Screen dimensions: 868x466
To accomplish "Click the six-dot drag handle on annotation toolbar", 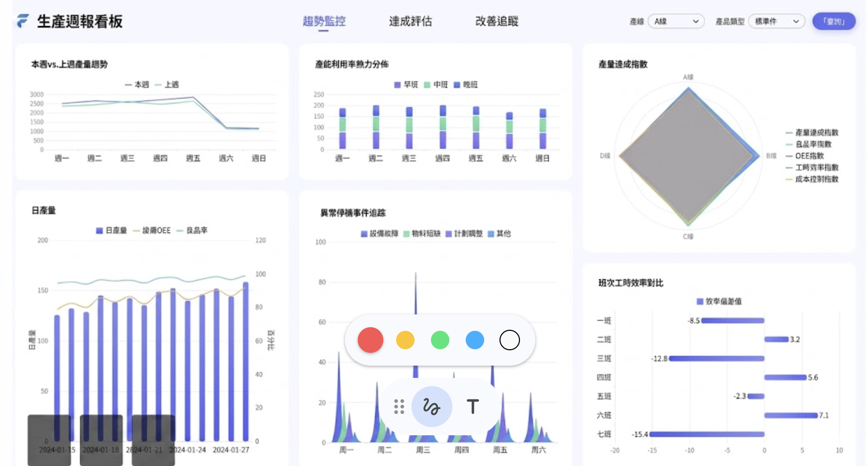I will point(399,407).
